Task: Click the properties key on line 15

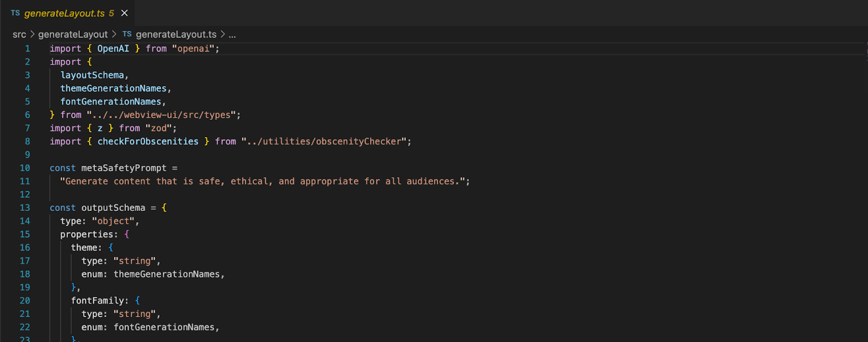Action: click(87, 235)
